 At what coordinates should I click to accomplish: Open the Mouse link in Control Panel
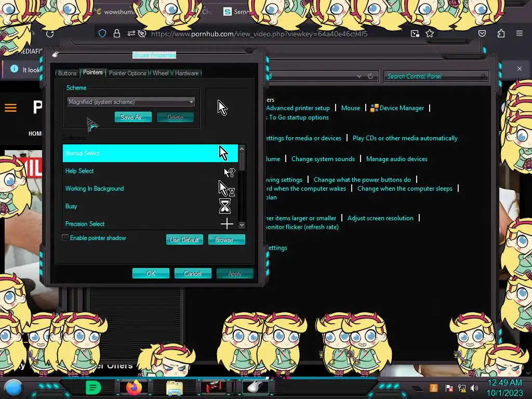tap(351, 108)
